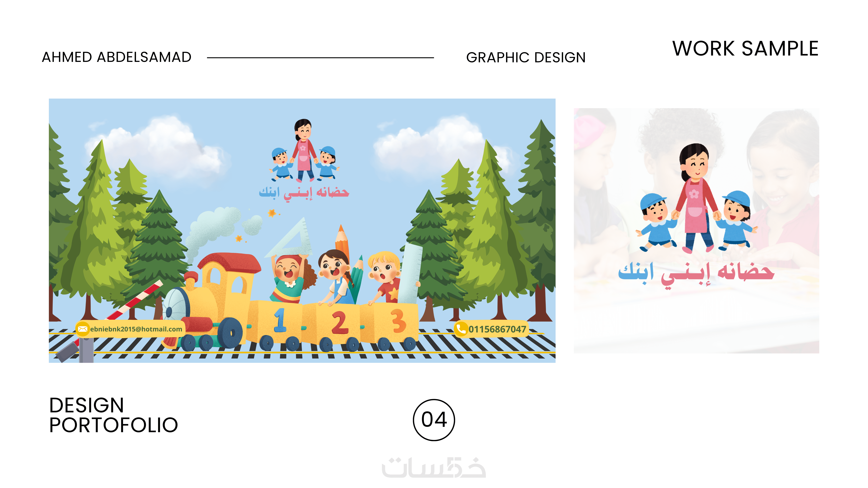
Task: Select the train banner design image
Action: [x=302, y=230]
